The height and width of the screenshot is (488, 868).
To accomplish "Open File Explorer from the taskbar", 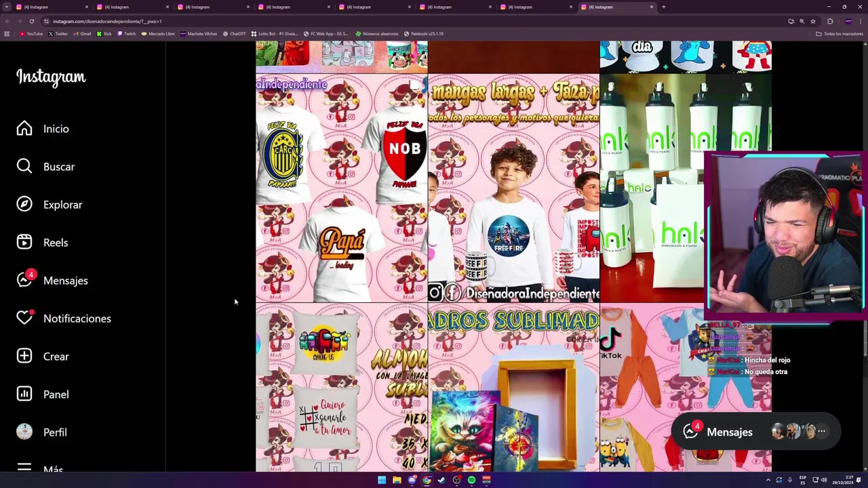I will pyautogui.click(x=397, y=480).
